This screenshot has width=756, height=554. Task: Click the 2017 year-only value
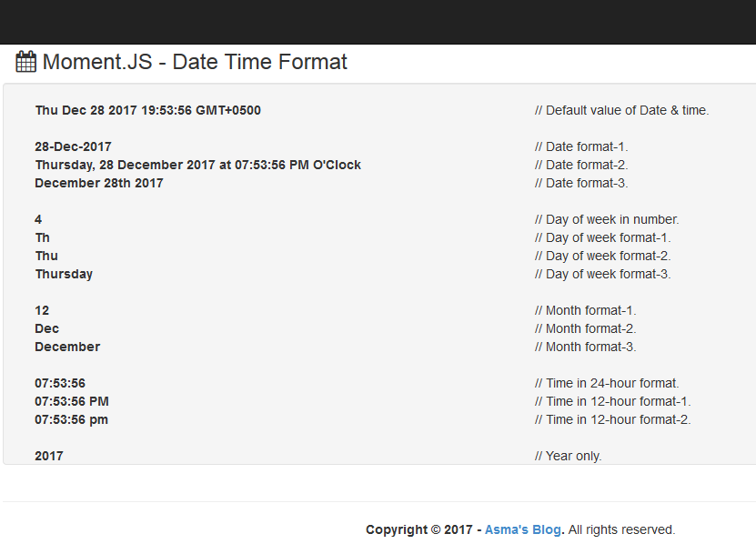(x=49, y=456)
